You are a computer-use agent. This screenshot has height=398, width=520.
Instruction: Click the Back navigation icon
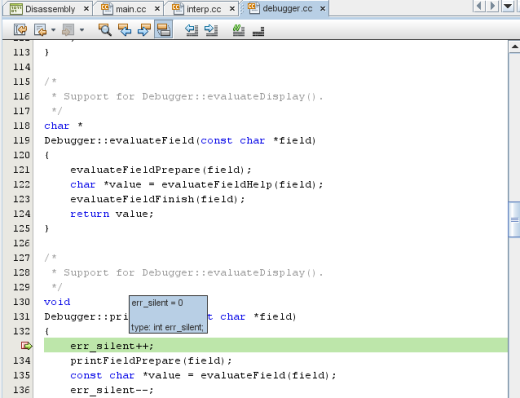pyautogui.click(x=40, y=30)
